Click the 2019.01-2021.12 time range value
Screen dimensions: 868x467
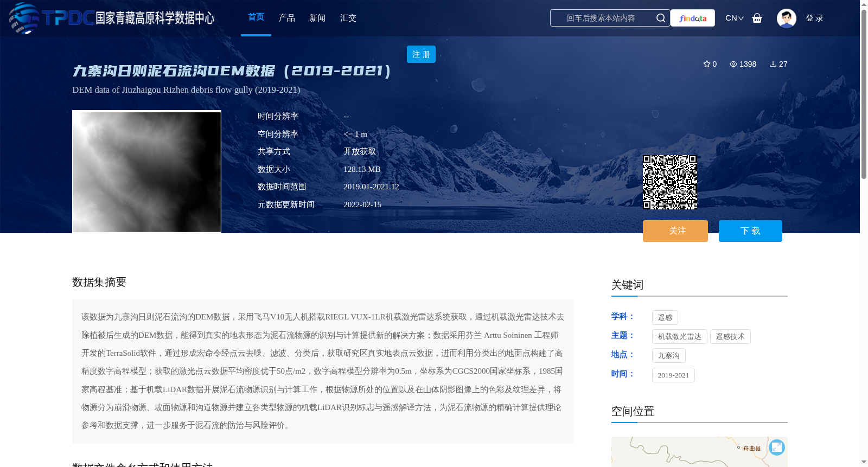[371, 187]
